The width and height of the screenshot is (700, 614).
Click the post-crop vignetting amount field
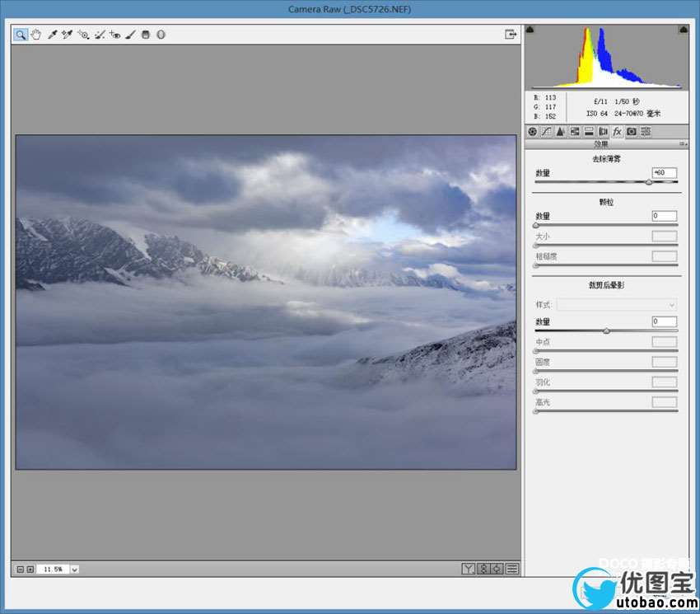665,321
